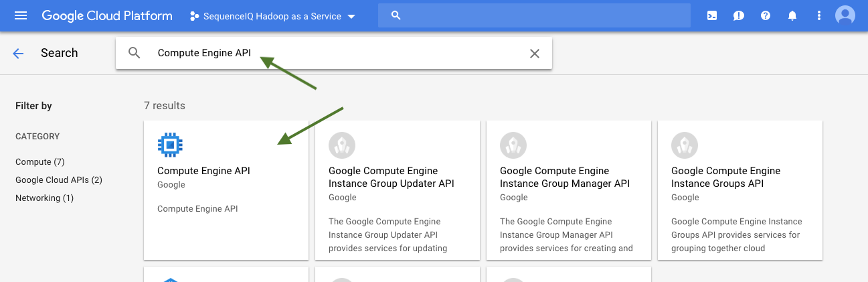Clear the search text with X

[x=534, y=54]
